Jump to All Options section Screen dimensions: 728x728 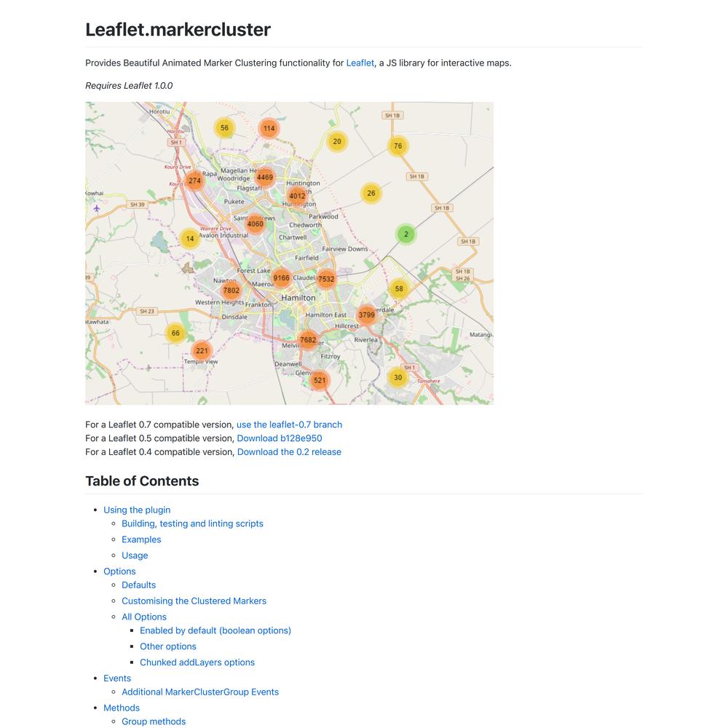pyautogui.click(x=144, y=617)
